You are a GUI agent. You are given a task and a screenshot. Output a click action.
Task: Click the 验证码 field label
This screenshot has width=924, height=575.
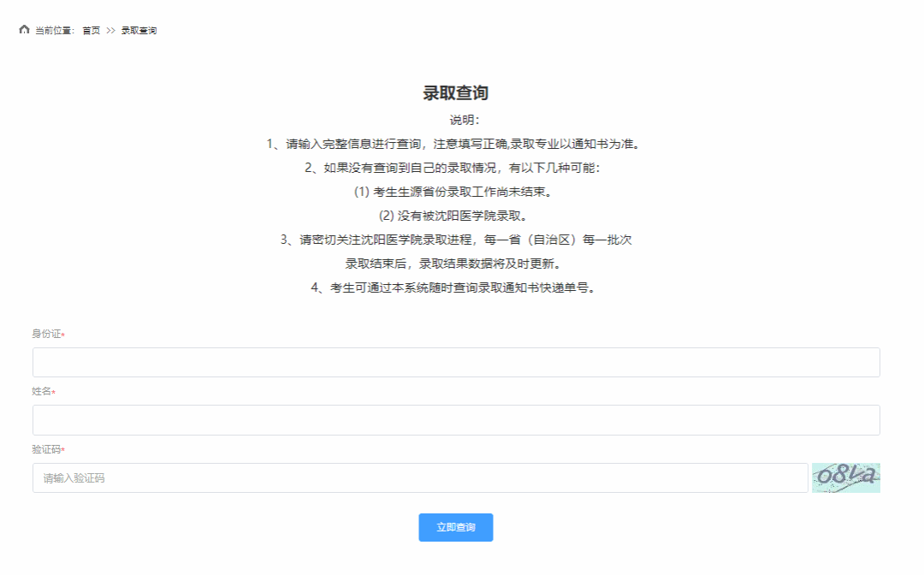[x=46, y=450]
